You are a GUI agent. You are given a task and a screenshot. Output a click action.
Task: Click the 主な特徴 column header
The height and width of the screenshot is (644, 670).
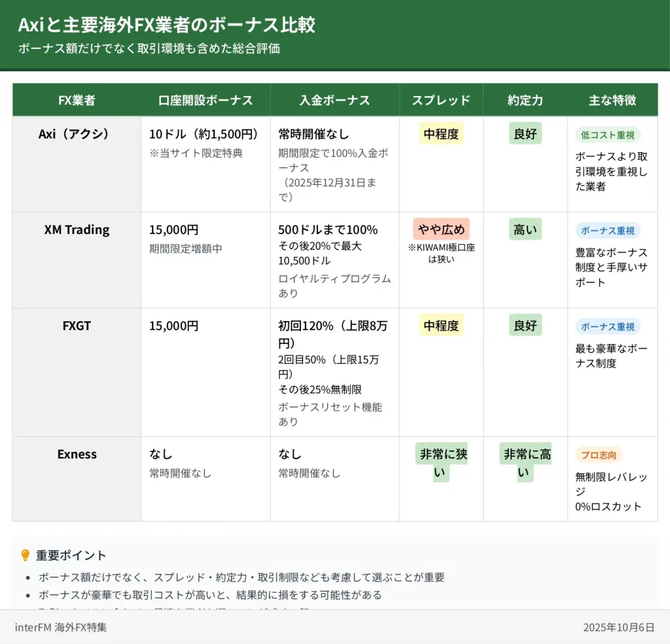612,100
